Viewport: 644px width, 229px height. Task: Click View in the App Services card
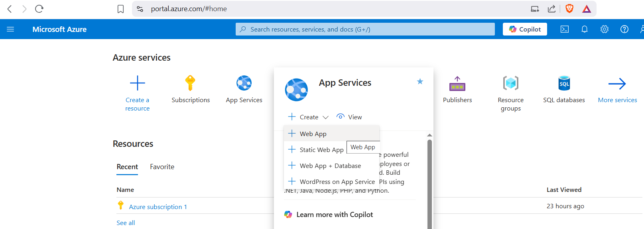[x=349, y=117]
